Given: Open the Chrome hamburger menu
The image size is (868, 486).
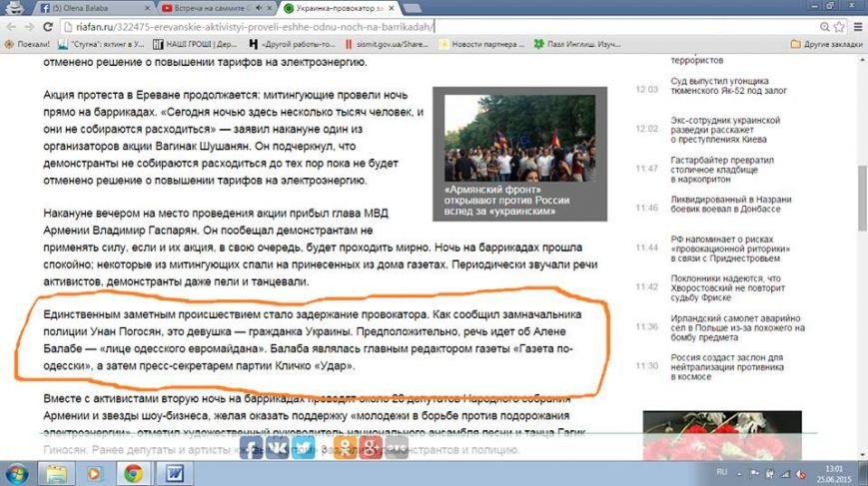Looking at the screenshot, I should pos(857,27).
